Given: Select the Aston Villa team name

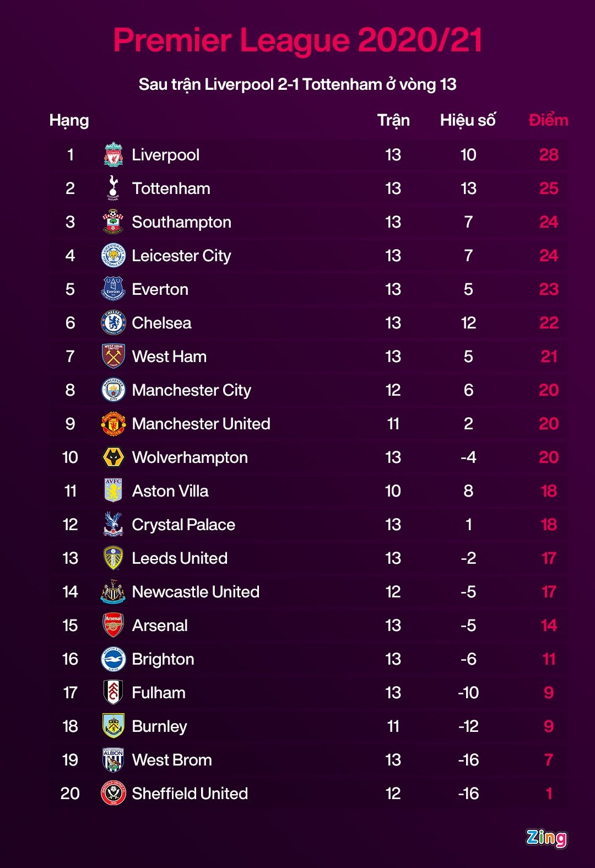Looking at the screenshot, I should [x=170, y=491].
